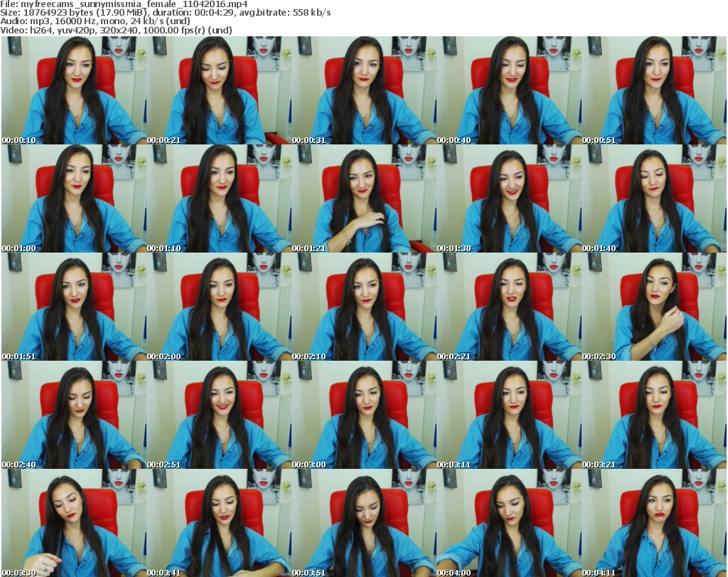Choose the preview stamped 00:03:41

click(219, 523)
